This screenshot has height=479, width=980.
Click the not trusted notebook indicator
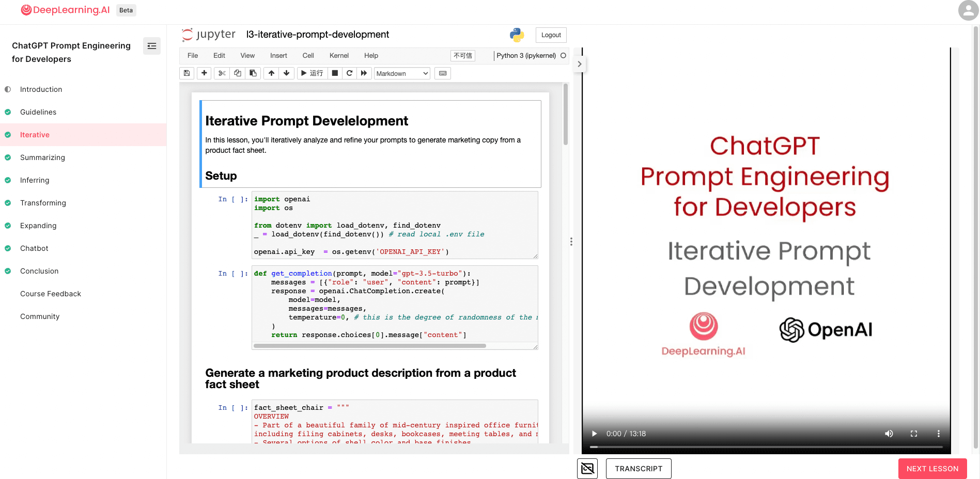pos(463,56)
